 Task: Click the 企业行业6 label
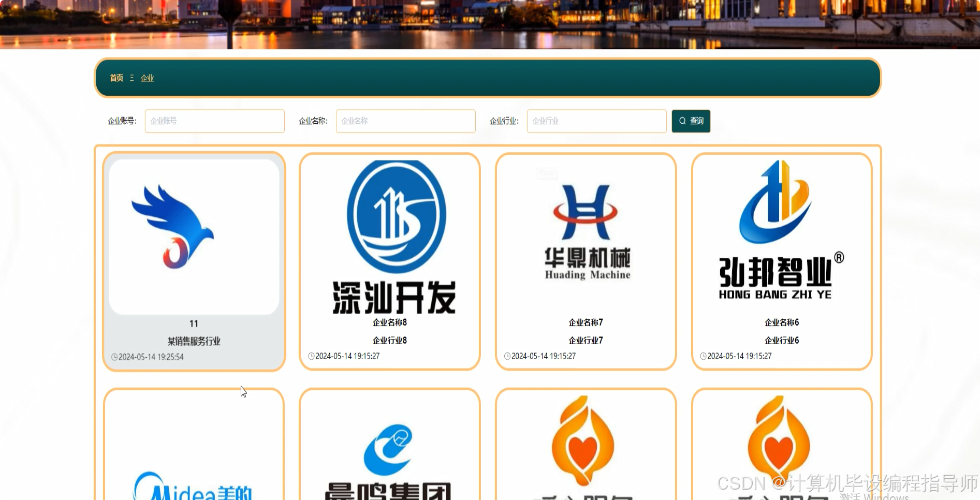pos(782,341)
